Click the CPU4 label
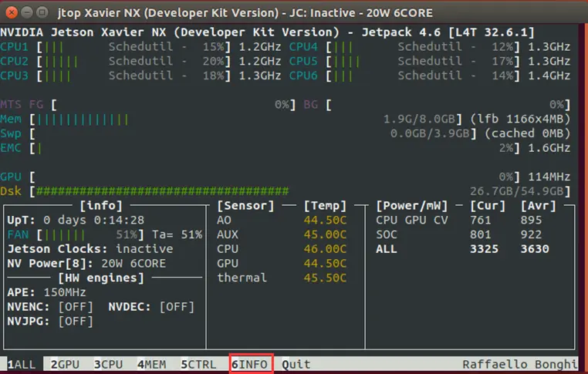 [303, 47]
